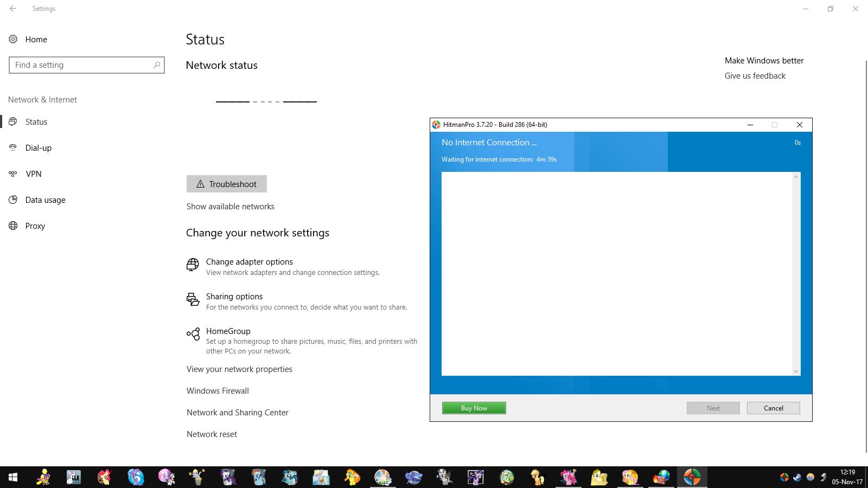Click the 'Network status' heading
The image size is (868, 488).
[x=222, y=65]
